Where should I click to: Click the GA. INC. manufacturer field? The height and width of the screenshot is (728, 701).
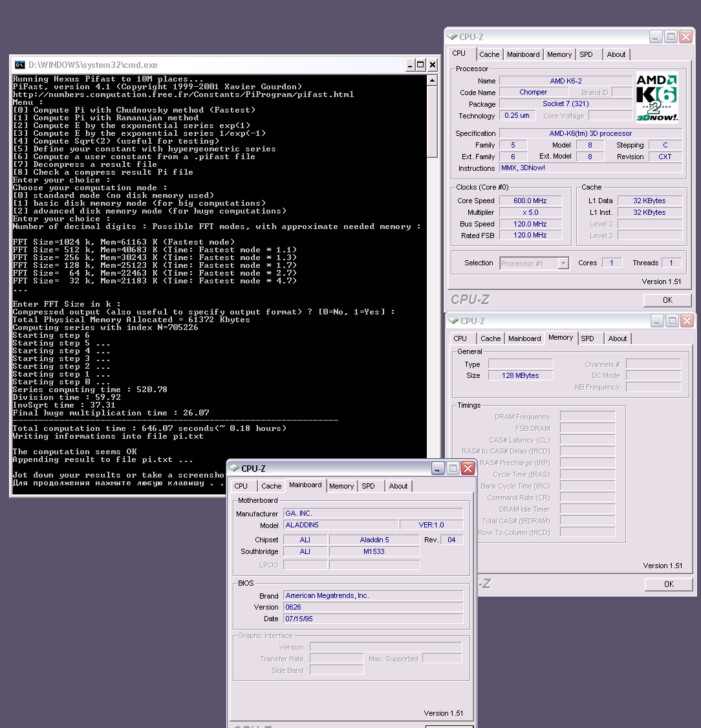373,514
